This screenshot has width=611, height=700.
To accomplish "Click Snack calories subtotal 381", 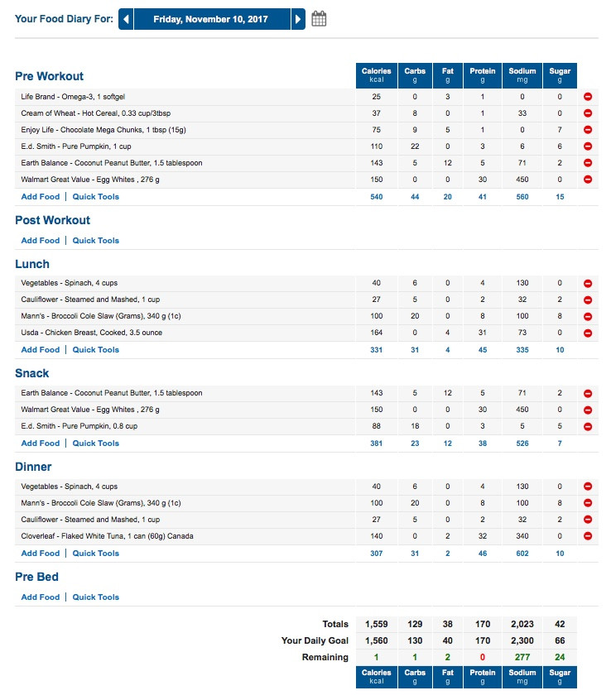I will click(377, 443).
